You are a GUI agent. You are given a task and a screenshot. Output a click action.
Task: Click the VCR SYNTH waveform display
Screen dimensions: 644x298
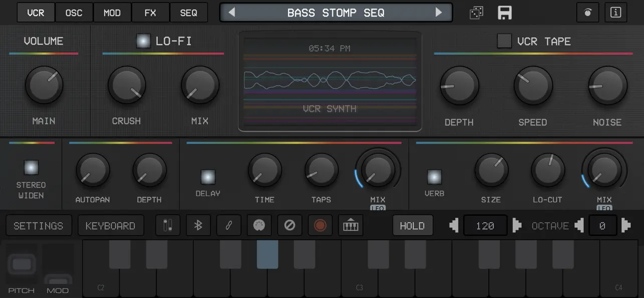tap(330, 81)
